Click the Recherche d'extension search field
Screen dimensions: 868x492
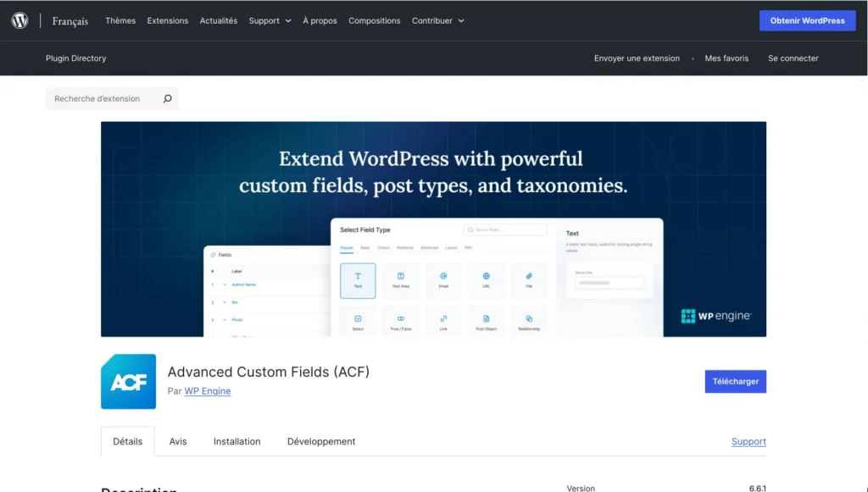(102, 98)
